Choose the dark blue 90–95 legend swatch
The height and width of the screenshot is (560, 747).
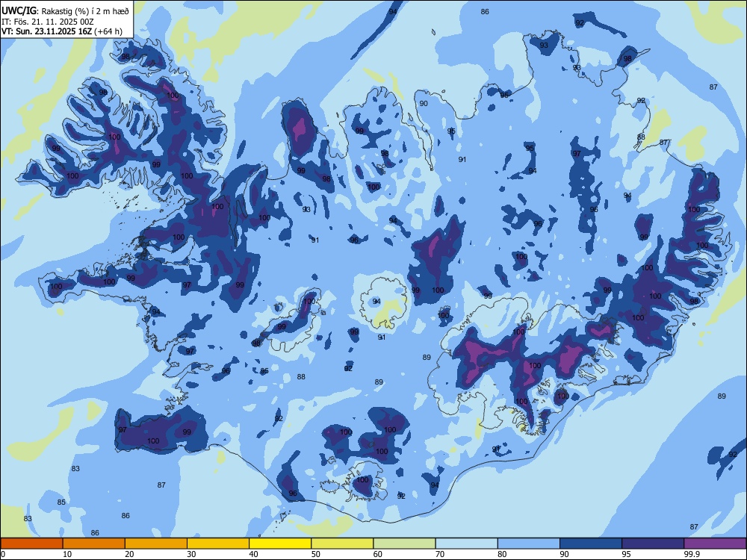pos(591,544)
